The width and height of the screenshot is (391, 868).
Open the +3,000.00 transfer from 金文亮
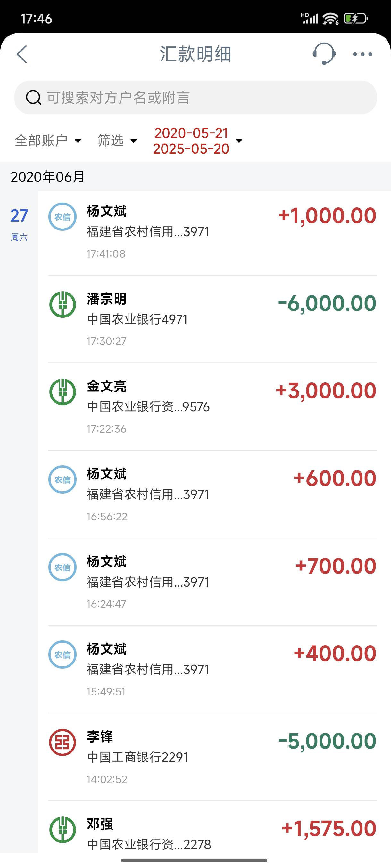pos(212,407)
